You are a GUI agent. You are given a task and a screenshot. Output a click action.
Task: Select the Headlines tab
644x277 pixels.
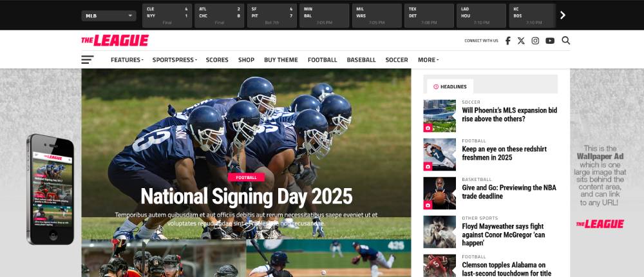450,86
